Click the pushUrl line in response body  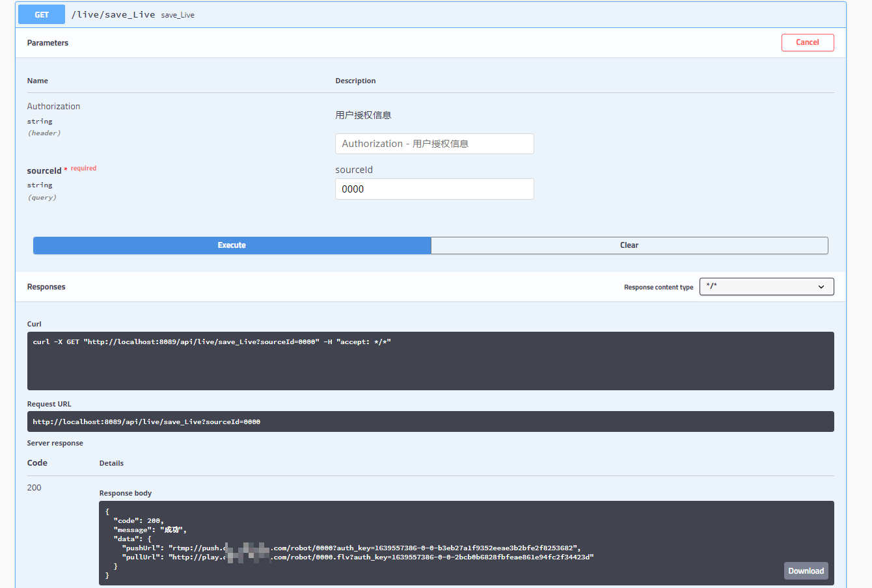click(351, 548)
